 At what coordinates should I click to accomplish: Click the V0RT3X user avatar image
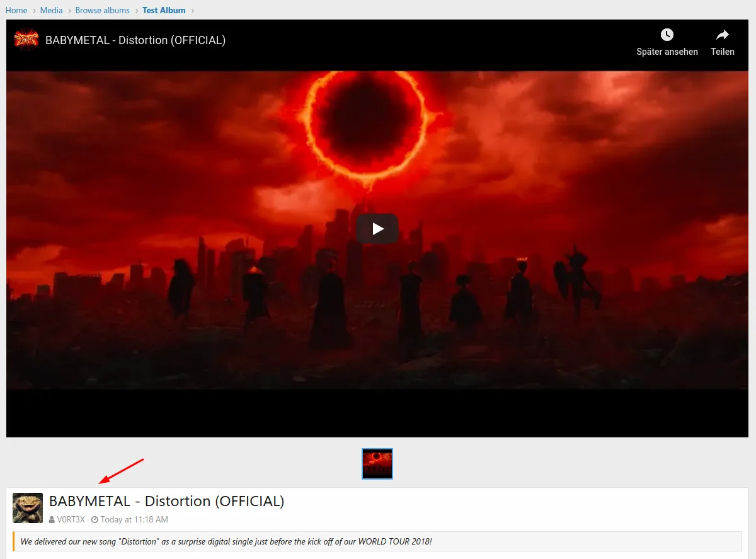point(28,508)
